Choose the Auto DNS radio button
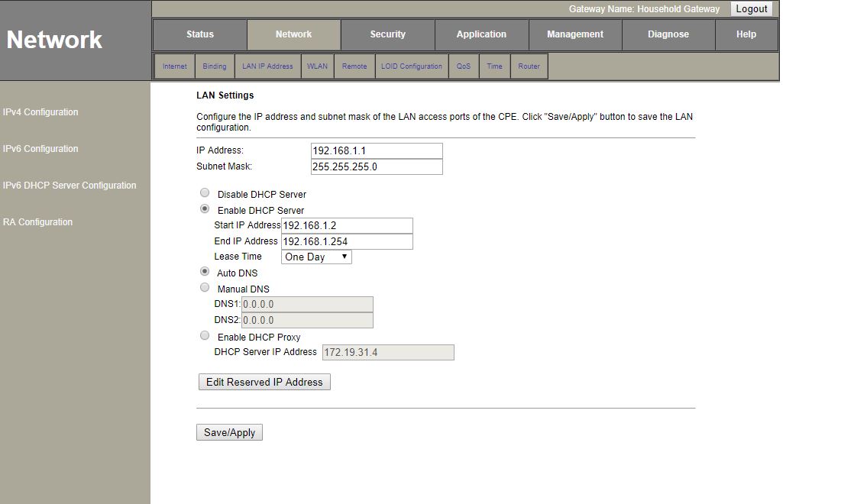Image resolution: width=867 pixels, height=504 pixels. [x=205, y=272]
